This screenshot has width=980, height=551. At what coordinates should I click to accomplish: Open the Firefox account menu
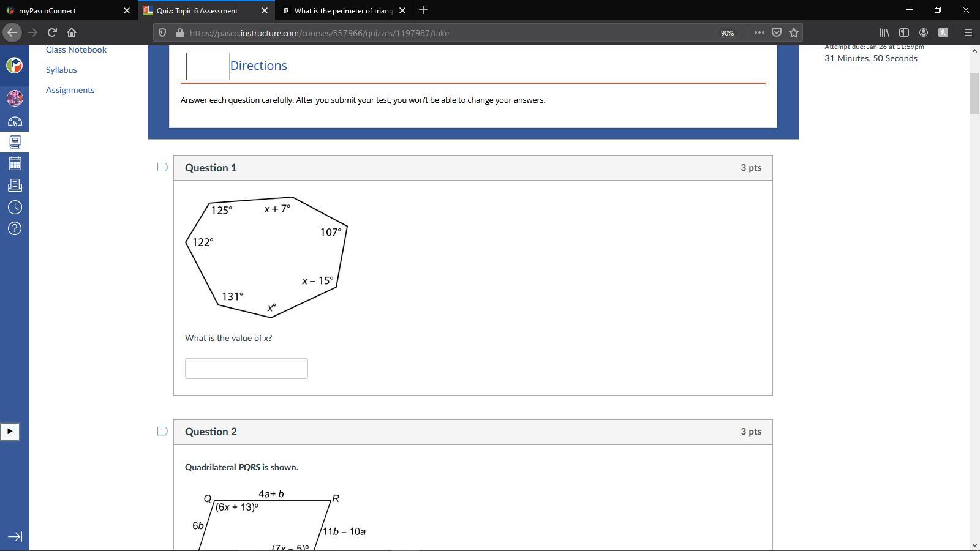[924, 32]
